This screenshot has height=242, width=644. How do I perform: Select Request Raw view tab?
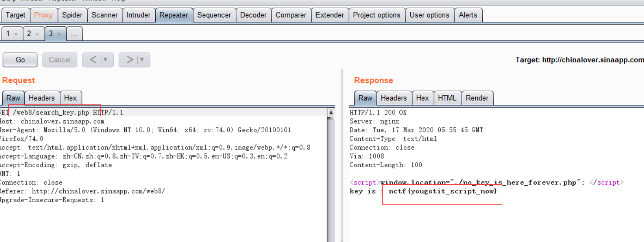[x=14, y=98]
